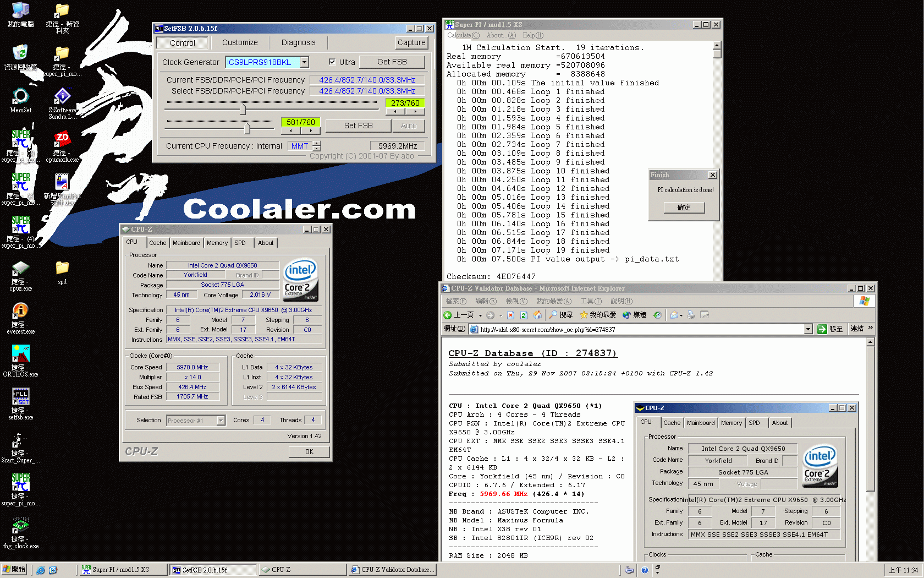Click the Get FSB button
Screen dimensions: 924x578
[392, 62]
